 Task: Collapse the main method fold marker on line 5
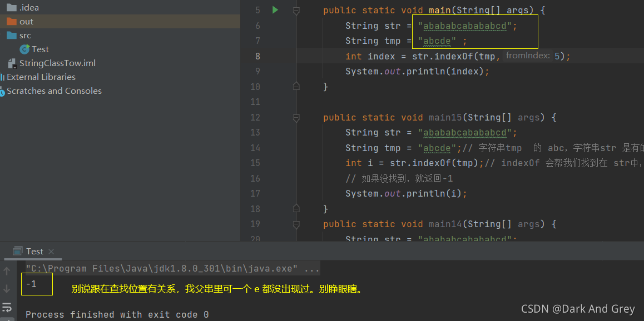pyautogui.click(x=296, y=11)
